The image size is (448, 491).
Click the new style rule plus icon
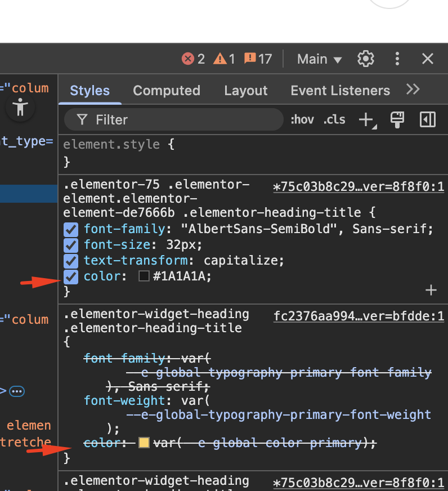[368, 120]
